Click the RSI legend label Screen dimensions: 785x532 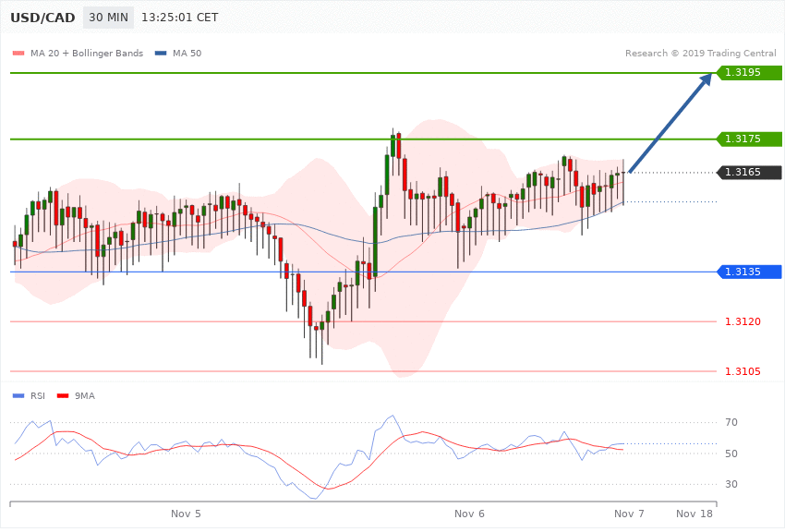pos(38,396)
